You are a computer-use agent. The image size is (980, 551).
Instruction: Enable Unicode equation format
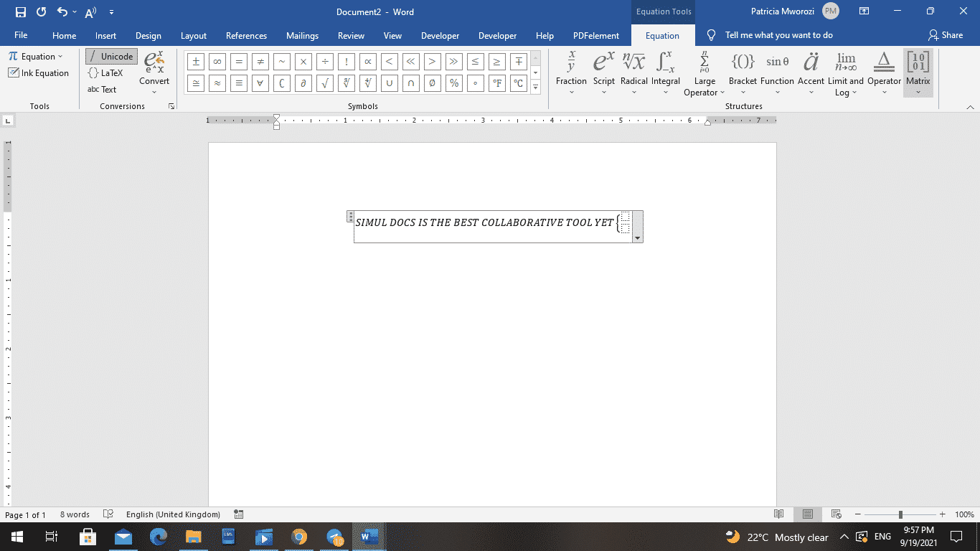[111, 56]
